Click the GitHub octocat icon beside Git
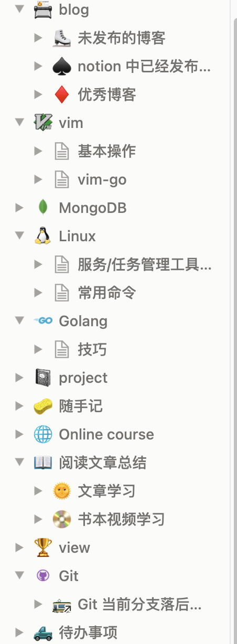Viewport: 237px width, 644px height. [43, 576]
